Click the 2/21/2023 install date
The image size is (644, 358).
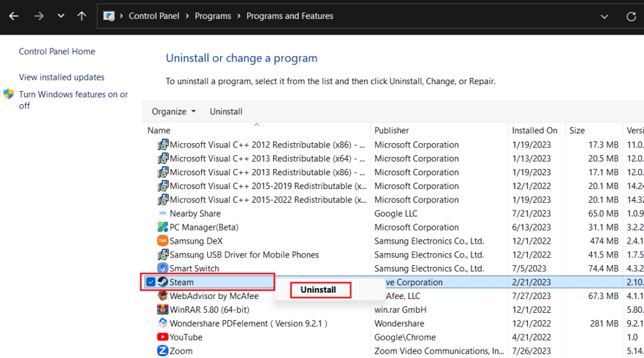(x=531, y=282)
